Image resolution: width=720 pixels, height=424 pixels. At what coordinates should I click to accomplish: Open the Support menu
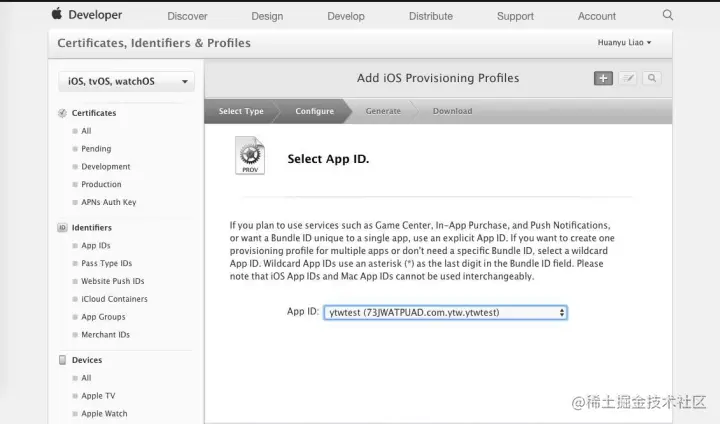(x=515, y=16)
